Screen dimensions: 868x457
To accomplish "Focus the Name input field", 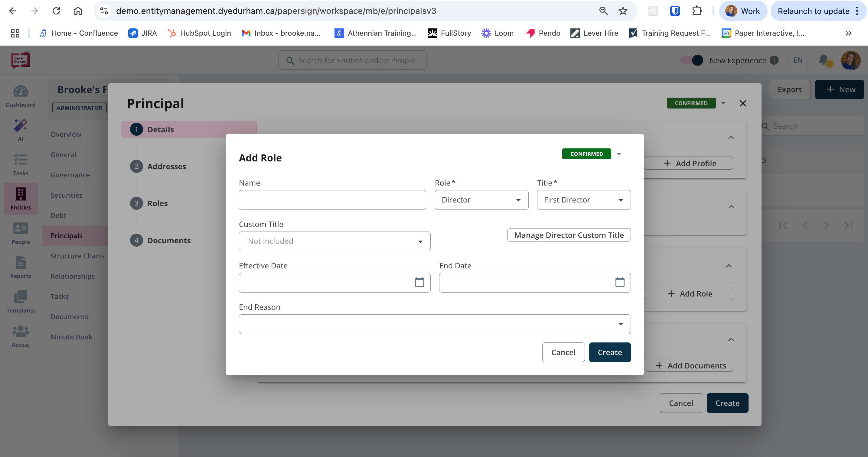I will (x=332, y=200).
